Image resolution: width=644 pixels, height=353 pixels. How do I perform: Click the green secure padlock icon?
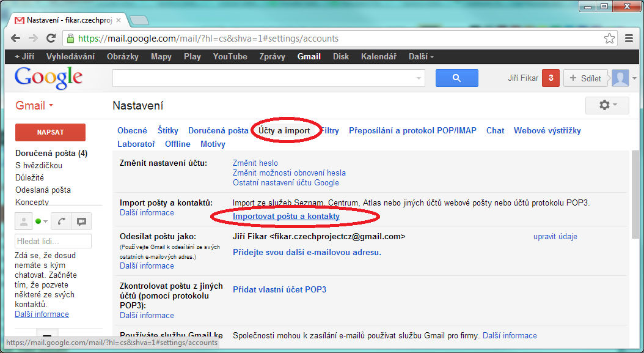70,39
